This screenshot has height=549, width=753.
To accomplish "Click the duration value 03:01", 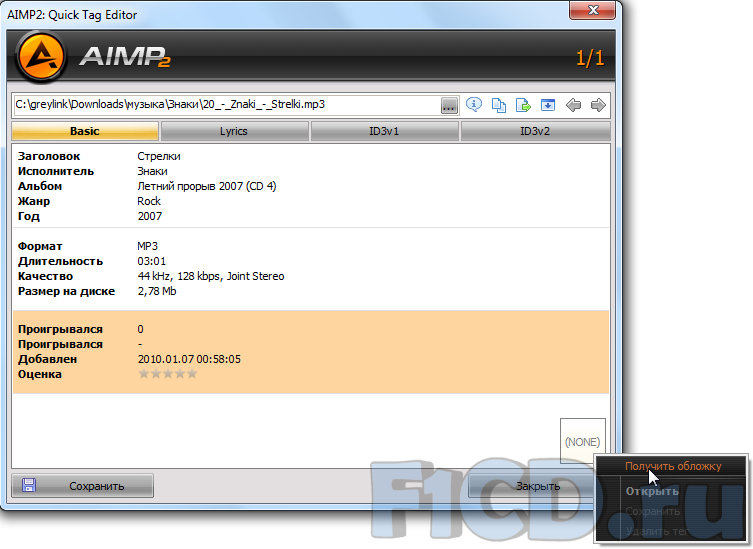I will point(152,261).
